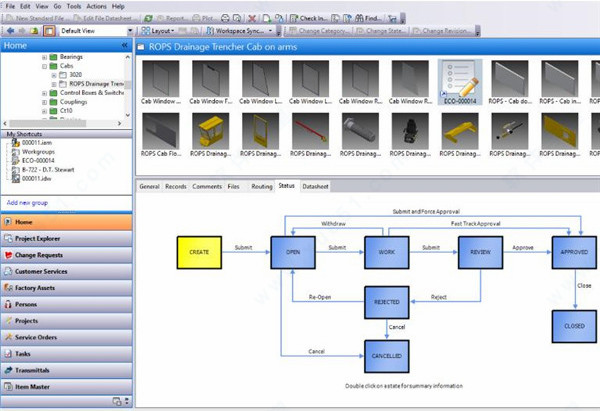The width and height of the screenshot is (600, 411).
Task: Click the green refresh icon
Action: [x=148, y=18]
